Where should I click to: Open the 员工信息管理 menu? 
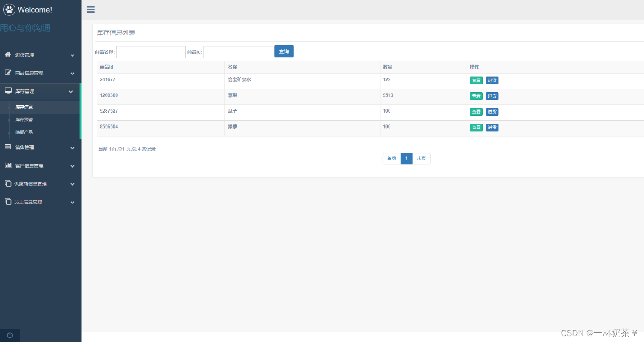pyautogui.click(x=40, y=202)
